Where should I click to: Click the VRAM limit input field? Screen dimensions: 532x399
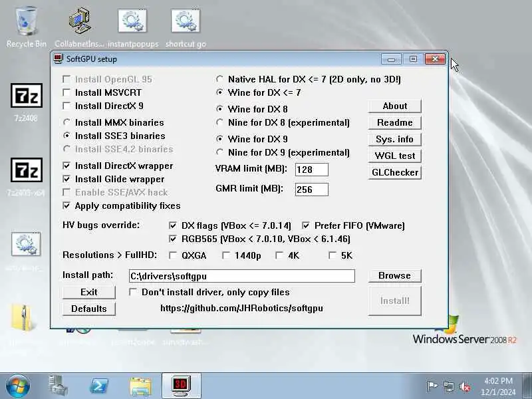click(312, 170)
